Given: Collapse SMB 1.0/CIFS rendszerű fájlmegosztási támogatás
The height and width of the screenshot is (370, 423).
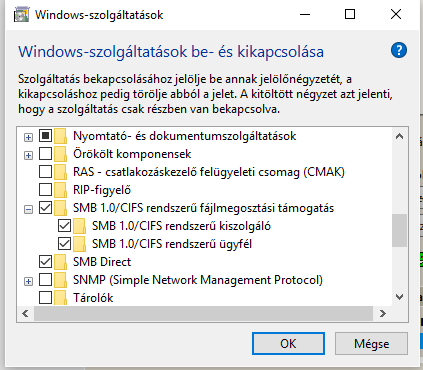Looking at the screenshot, I should click(x=29, y=209).
